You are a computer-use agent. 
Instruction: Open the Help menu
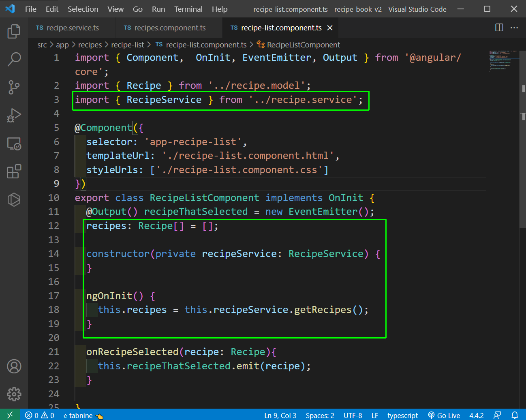pyautogui.click(x=220, y=9)
